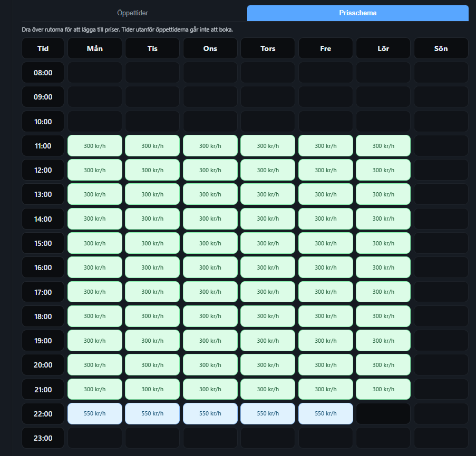This screenshot has width=476, height=456.
Task: Switch to the Öppettider tab
Action: (133, 13)
